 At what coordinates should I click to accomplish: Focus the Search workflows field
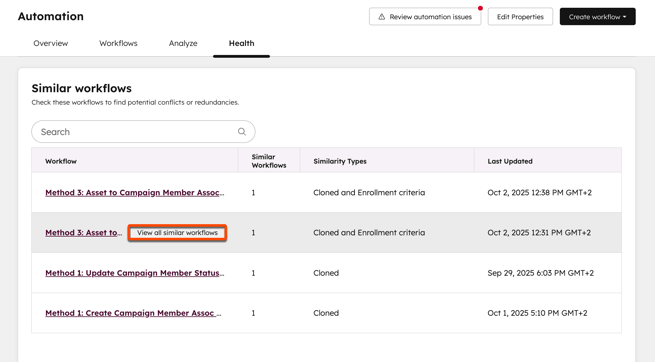143,132
